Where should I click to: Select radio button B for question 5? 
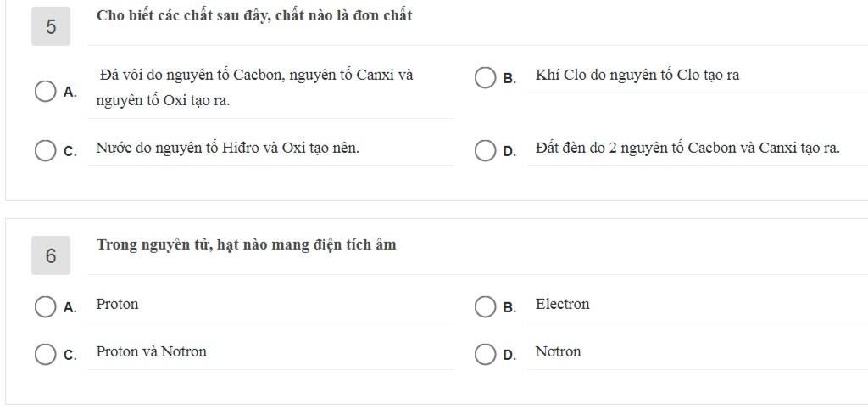tap(485, 78)
